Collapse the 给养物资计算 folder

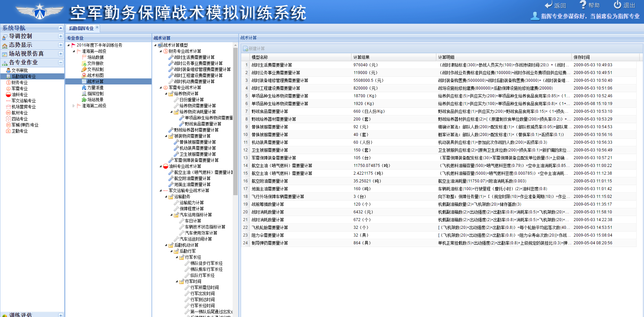tap(166, 94)
